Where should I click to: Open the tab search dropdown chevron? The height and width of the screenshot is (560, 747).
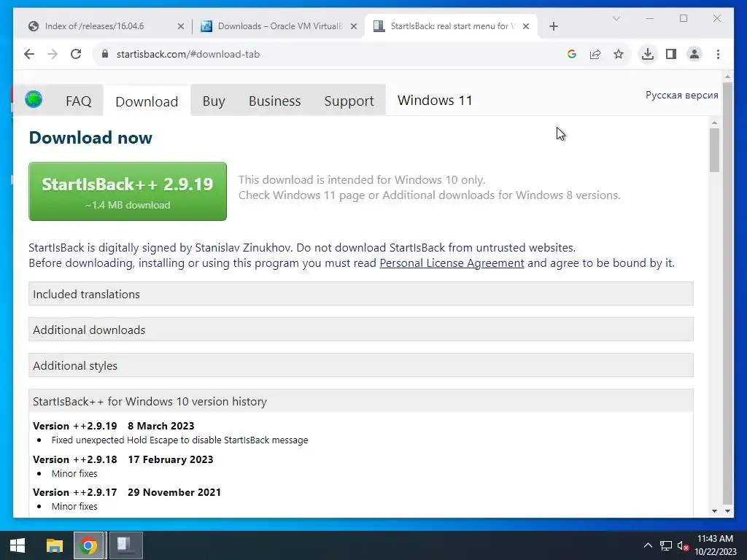click(616, 18)
